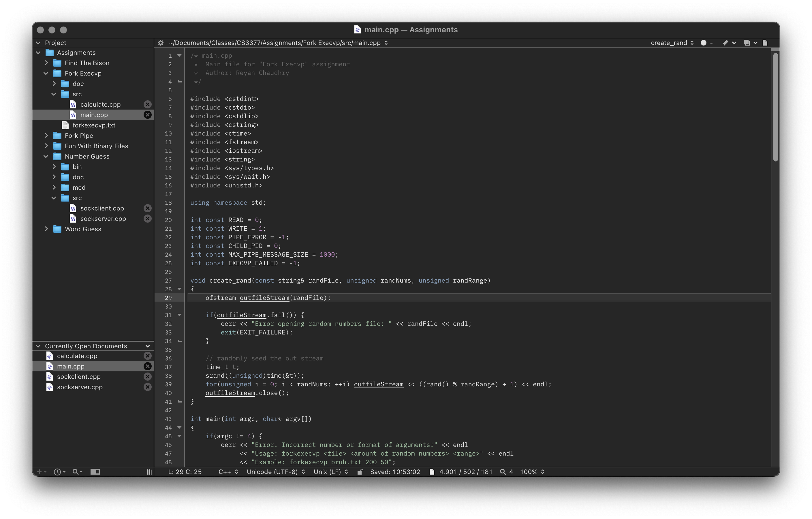Select forkexecvp.txt in the project tree

click(94, 125)
